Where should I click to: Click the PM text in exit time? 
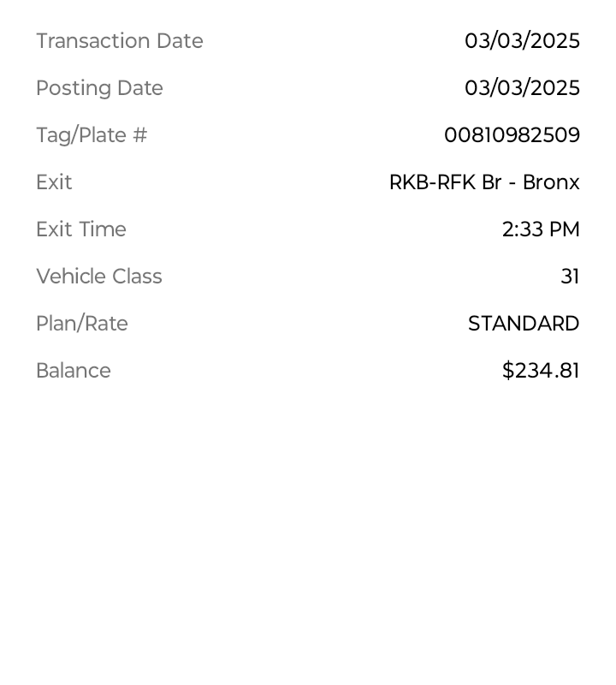pyautogui.click(x=565, y=229)
